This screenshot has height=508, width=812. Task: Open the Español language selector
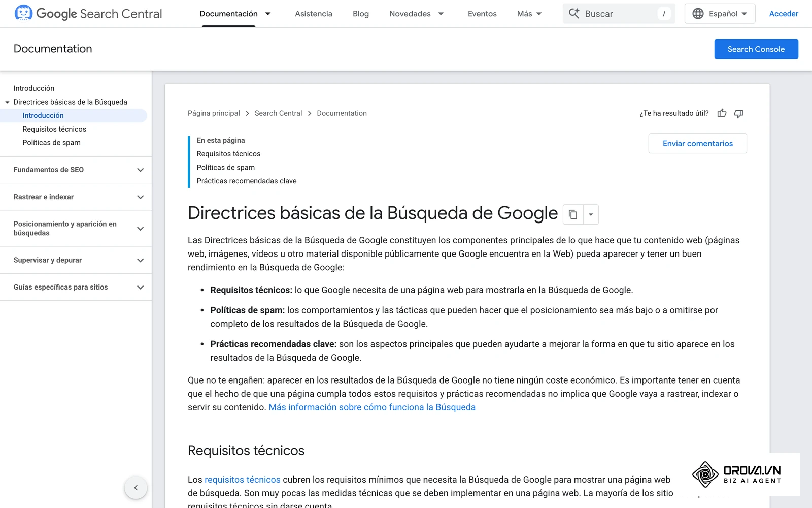coord(720,14)
